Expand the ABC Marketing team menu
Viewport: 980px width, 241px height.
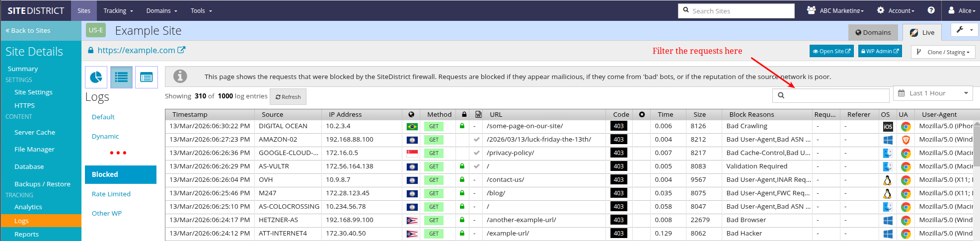[835, 10]
